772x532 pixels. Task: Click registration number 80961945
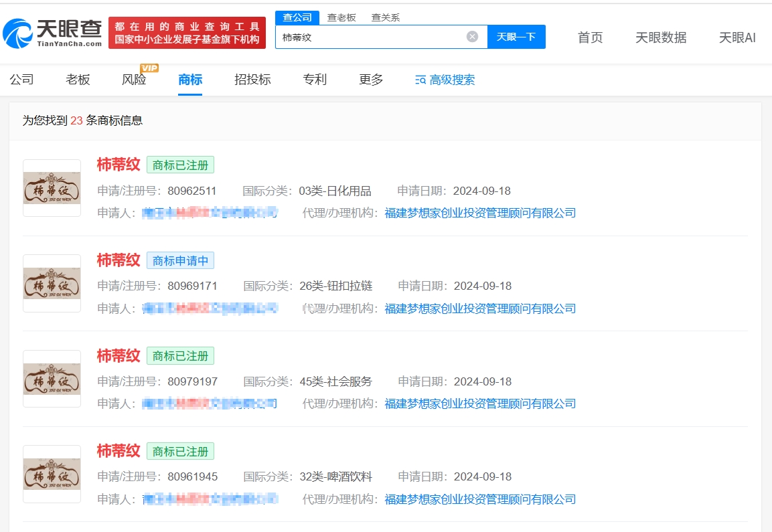(193, 476)
